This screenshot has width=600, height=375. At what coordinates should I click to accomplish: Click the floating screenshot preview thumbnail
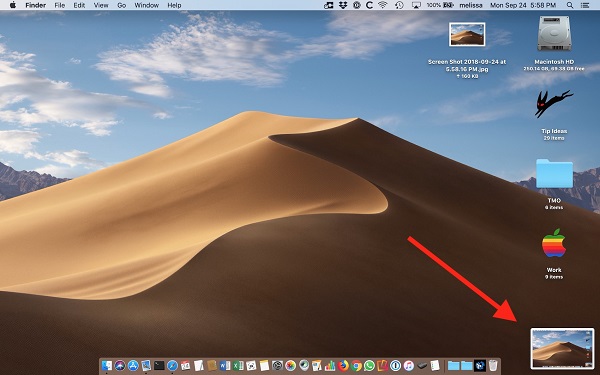tap(562, 349)
